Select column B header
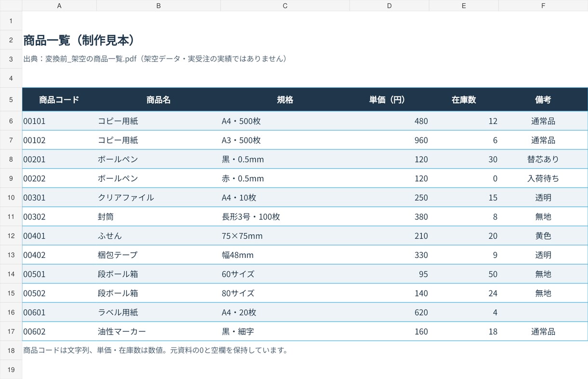The height and width of the screenshot is (379, 588). [x=159, y=6]
